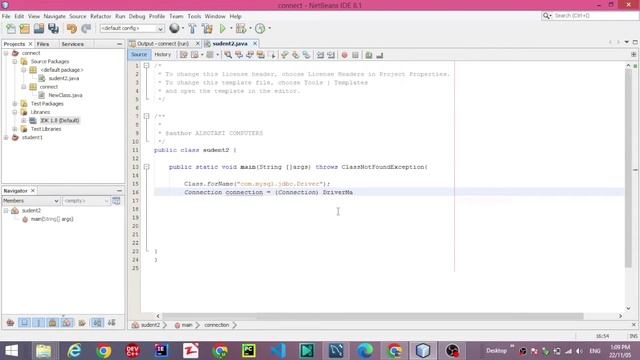This screenshot has height=360, width=640.
Task: Click the Comment lines editor icon
Action: (369, 55)
